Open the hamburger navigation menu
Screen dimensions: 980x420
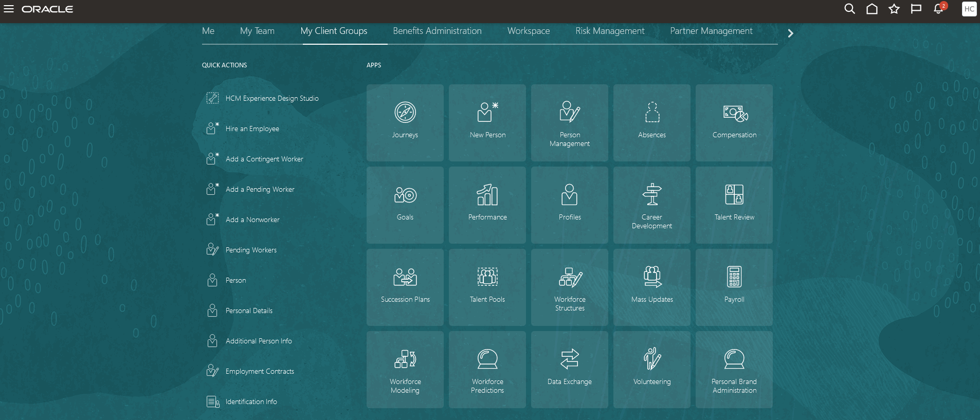tap(9, 9)
